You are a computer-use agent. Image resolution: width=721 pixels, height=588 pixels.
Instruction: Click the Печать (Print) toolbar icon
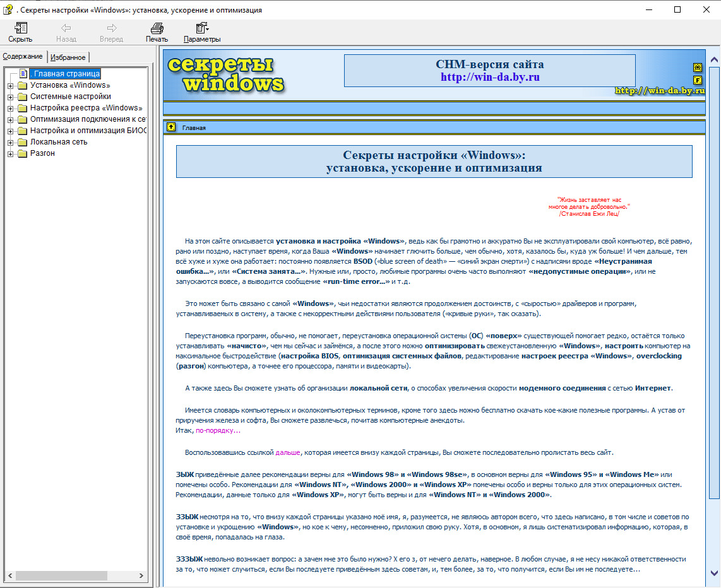coord(157,28)
